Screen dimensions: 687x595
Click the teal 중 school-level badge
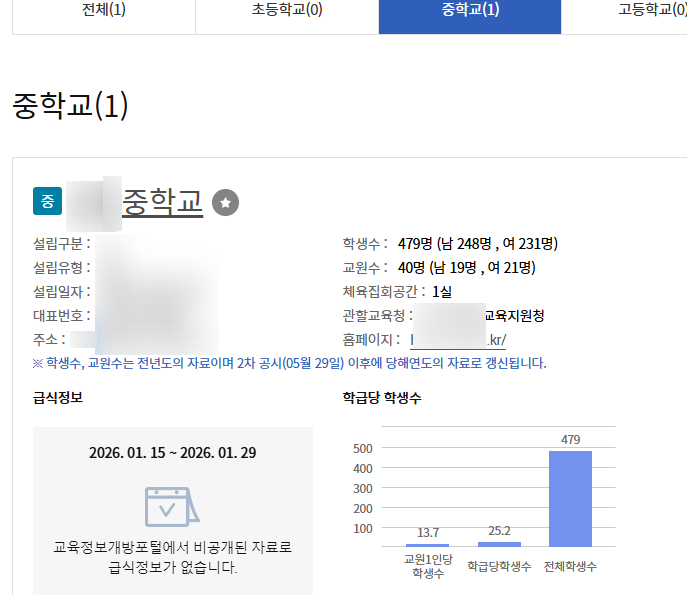(x=47, y=201)
